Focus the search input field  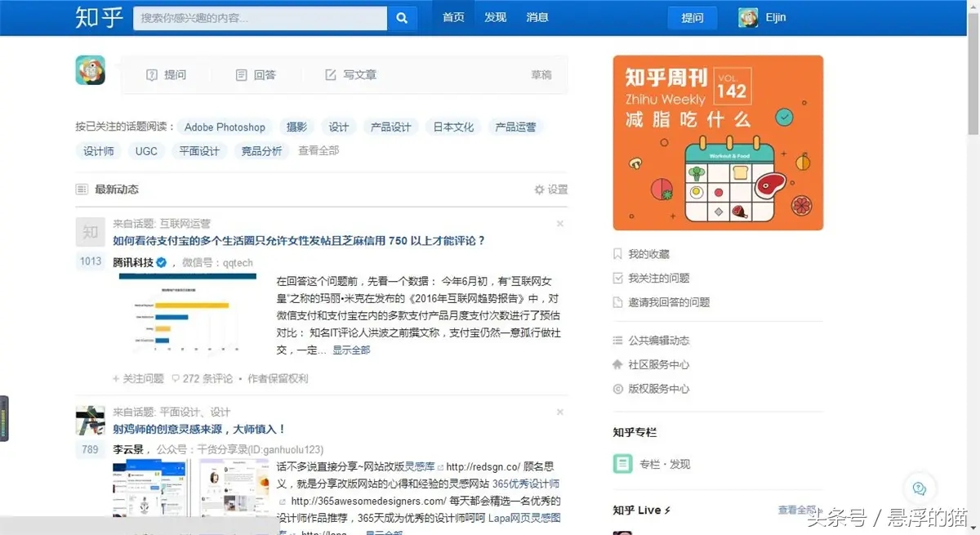pos(261,18)
